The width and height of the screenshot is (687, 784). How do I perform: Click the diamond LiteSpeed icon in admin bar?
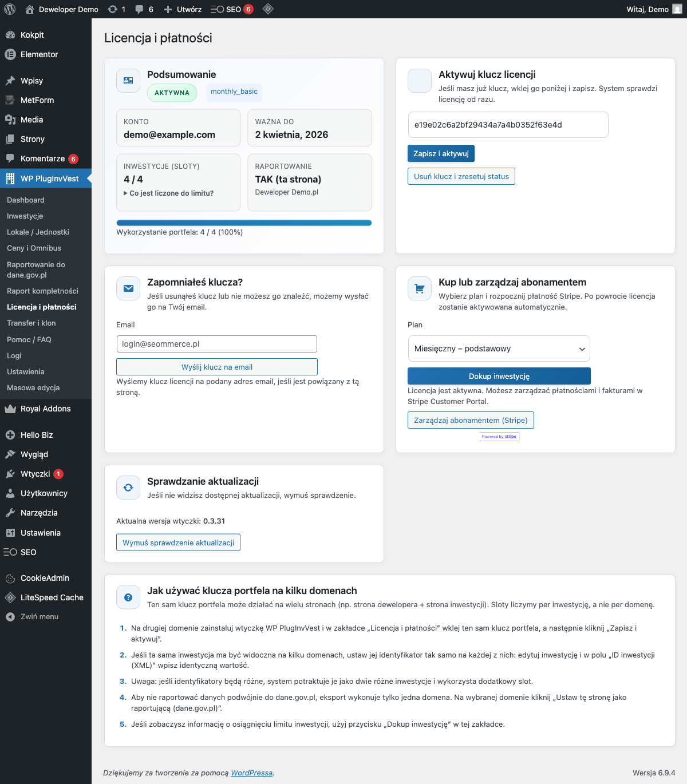click(x=268, y=9)
